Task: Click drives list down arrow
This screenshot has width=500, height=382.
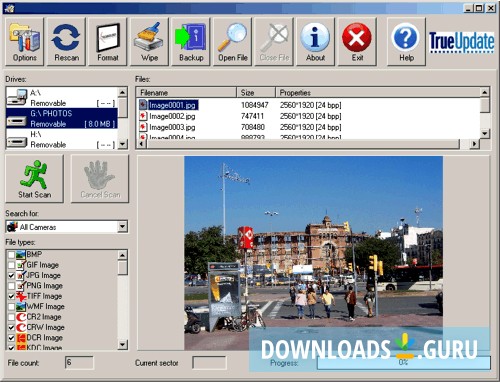Action: pos(123,144)
